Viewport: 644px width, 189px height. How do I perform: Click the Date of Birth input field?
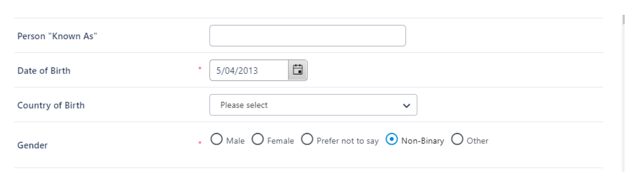point(249,70)
